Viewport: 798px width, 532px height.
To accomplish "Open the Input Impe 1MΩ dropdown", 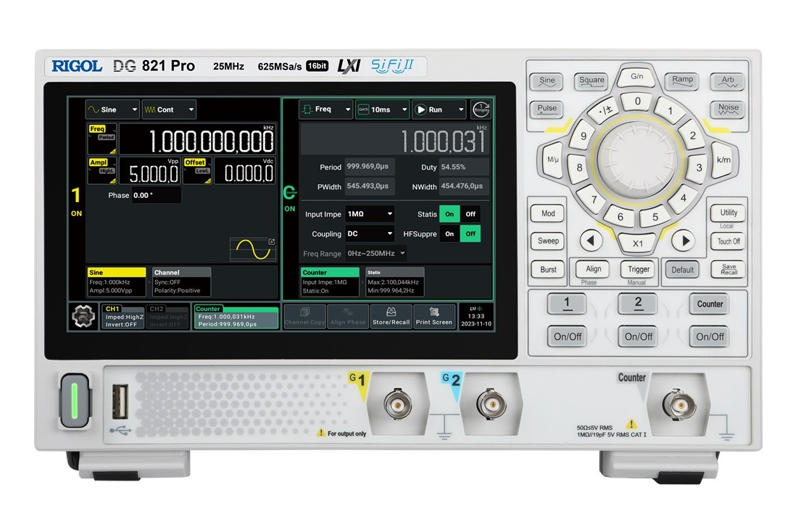I will [370, 215].
